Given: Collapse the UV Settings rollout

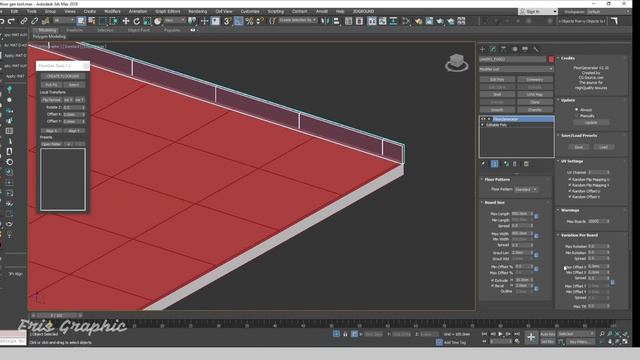Looking at the screenshot, I should [x=571, y=161].
